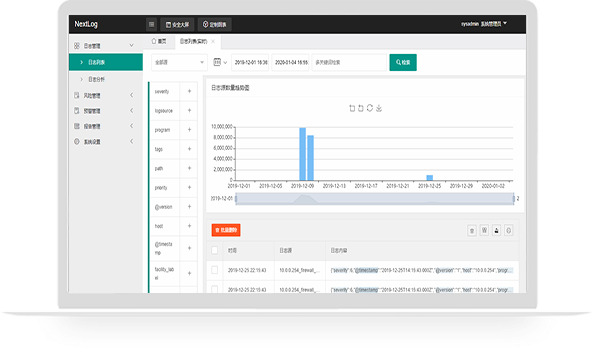Image resolution: width=593 pixels, height=360 pixels.
Task: Activate the chart area zoom icon
Action: point(352,108)
